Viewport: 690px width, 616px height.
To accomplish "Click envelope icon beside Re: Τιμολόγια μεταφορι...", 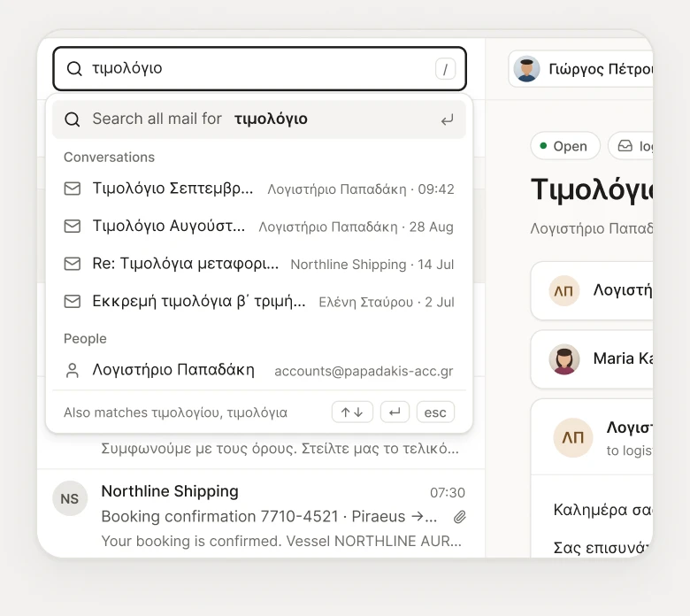I will (x=73, y=264).
